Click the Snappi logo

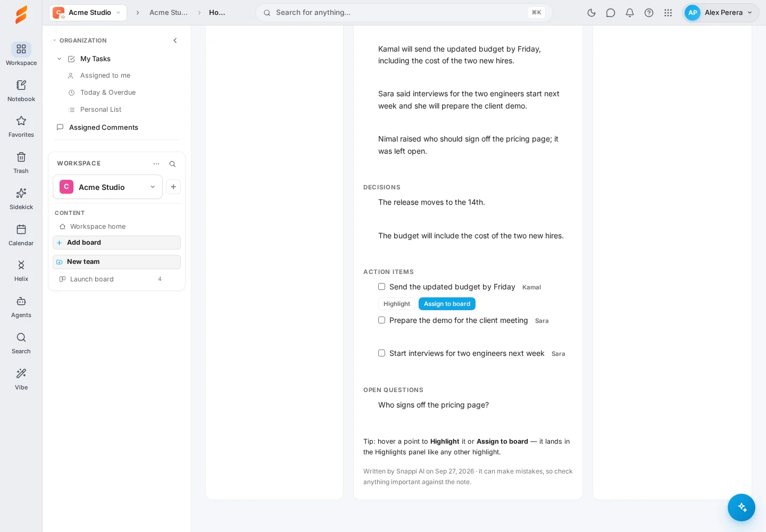coord(21,14)
